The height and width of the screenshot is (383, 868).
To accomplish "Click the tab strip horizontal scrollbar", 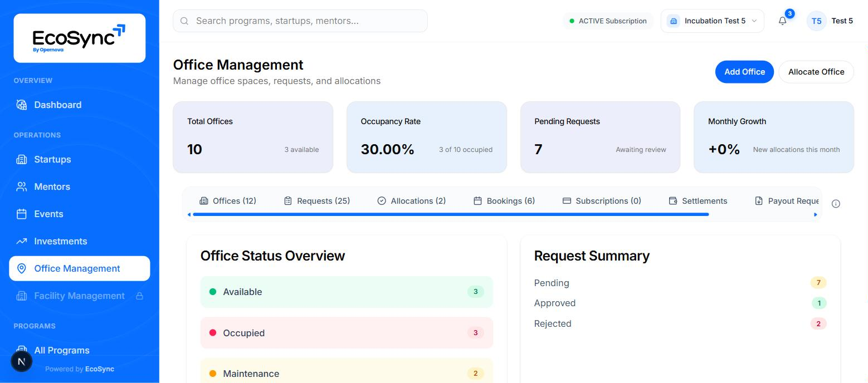I will [451, 214].
